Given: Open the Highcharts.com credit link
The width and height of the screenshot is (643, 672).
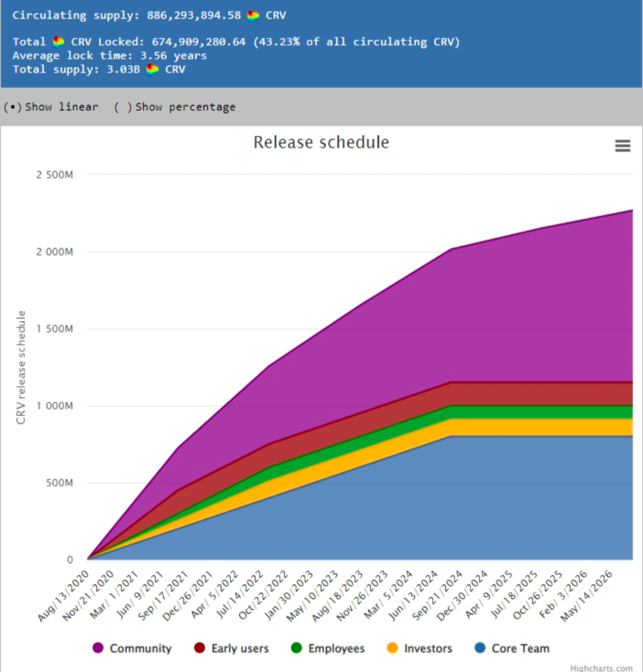Looking at the screenshot, I should click(601, 668).
